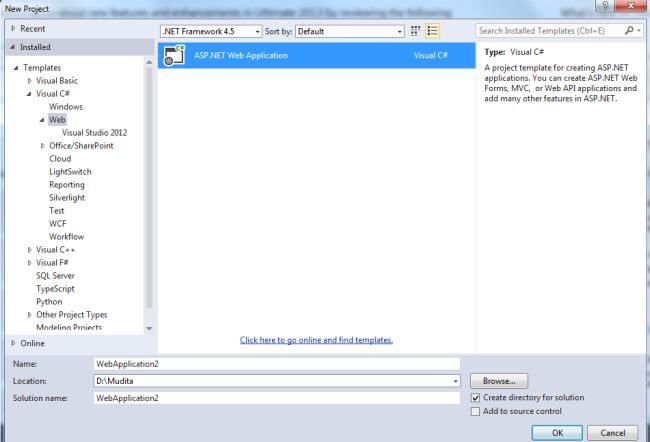The image size is (650, 442).
Task: Click the Name input field
Action: point(277,364)
